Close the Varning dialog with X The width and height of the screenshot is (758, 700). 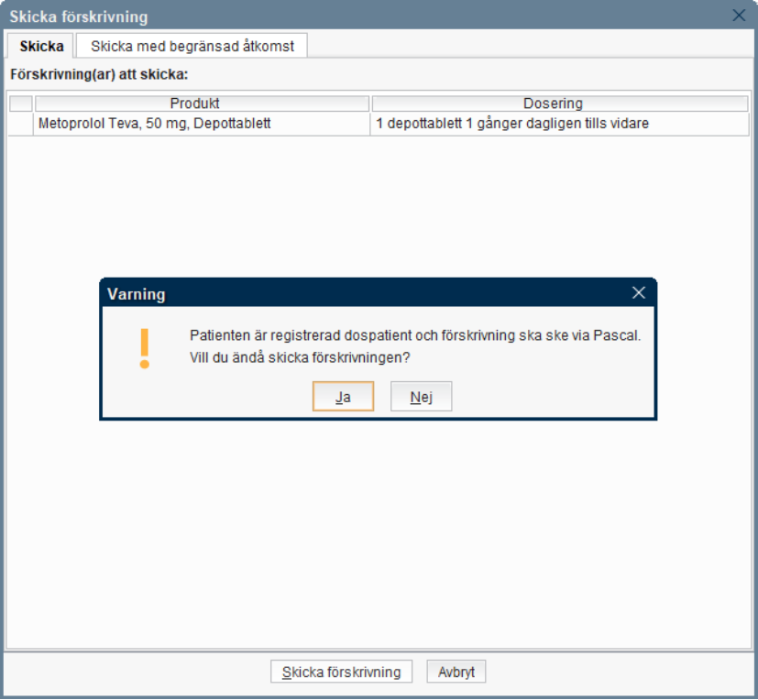(x=639, y=293)
